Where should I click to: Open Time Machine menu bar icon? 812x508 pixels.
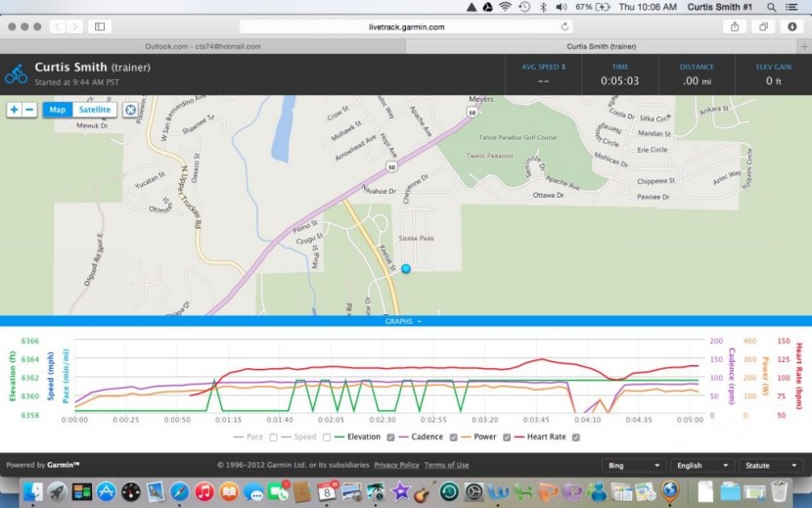tap(524, 7)
